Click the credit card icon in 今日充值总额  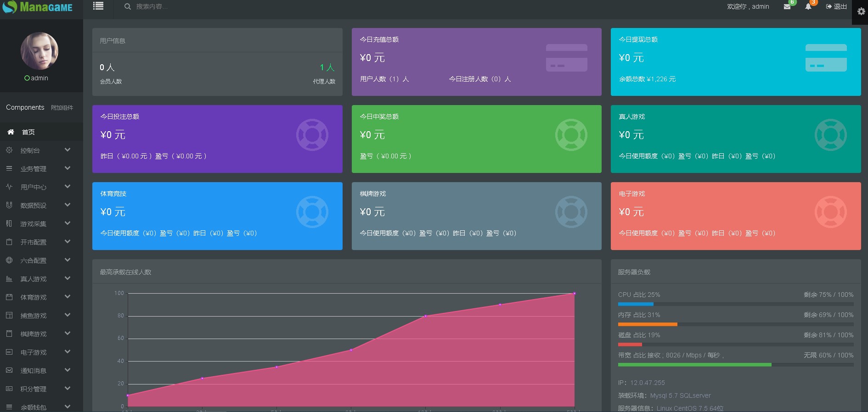pyautogui.click(x=566, y=58)
